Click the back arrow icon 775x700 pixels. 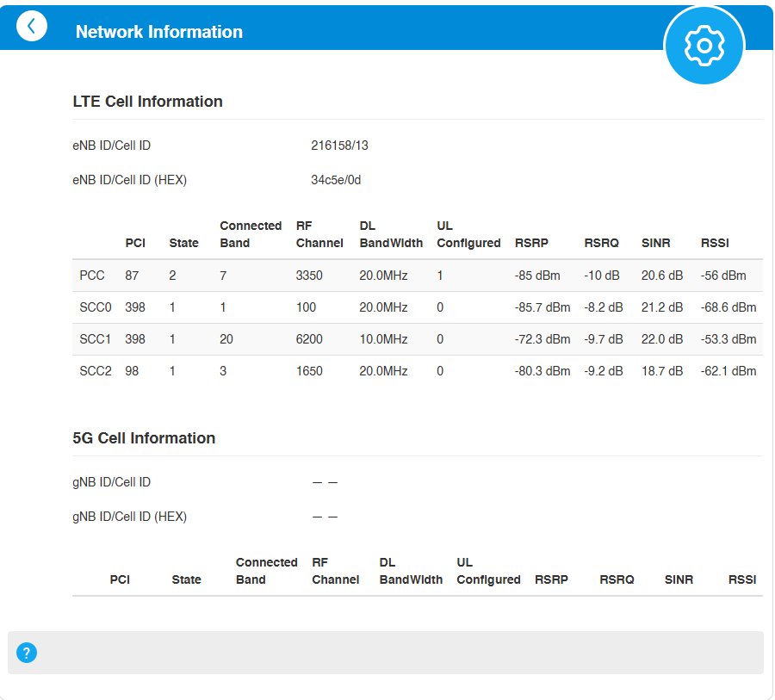[32, 27]
